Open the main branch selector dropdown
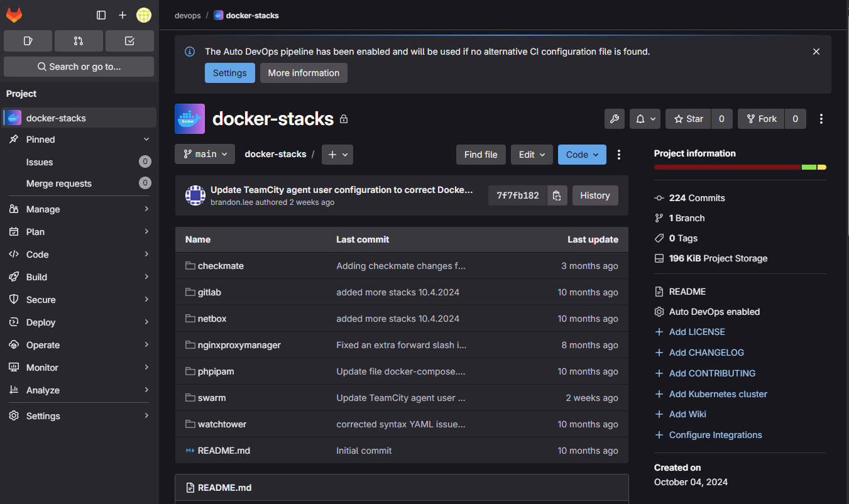 pos(204,153)
